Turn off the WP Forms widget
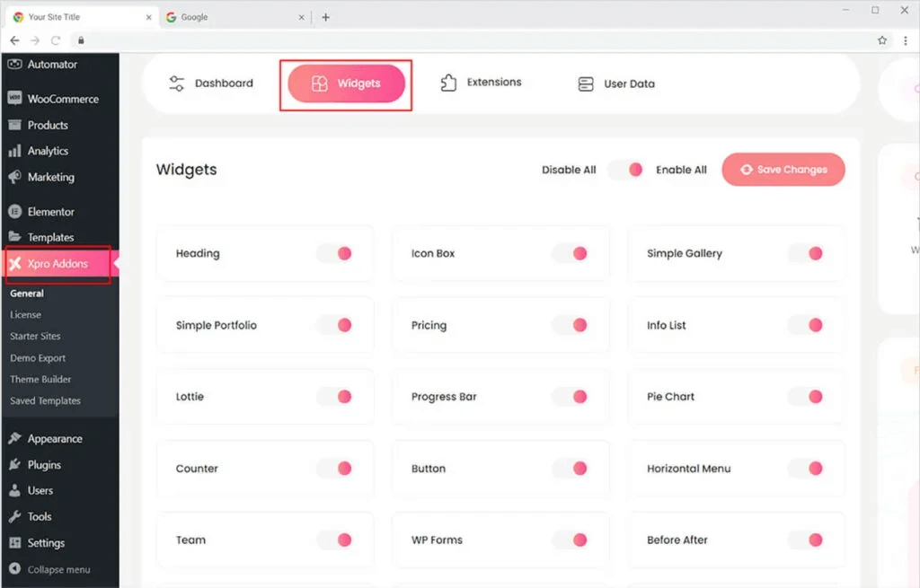The image size is (920, 588). (571, 540)
